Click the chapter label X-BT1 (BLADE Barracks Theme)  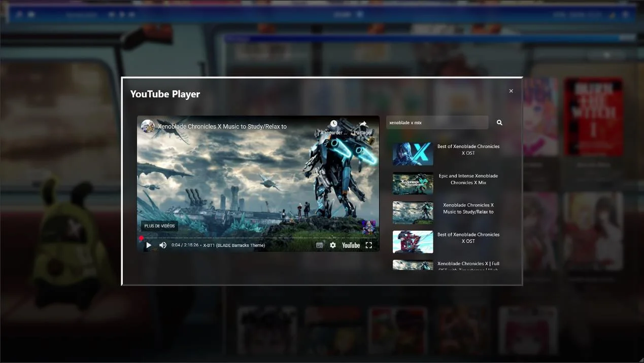coord(234,245)
